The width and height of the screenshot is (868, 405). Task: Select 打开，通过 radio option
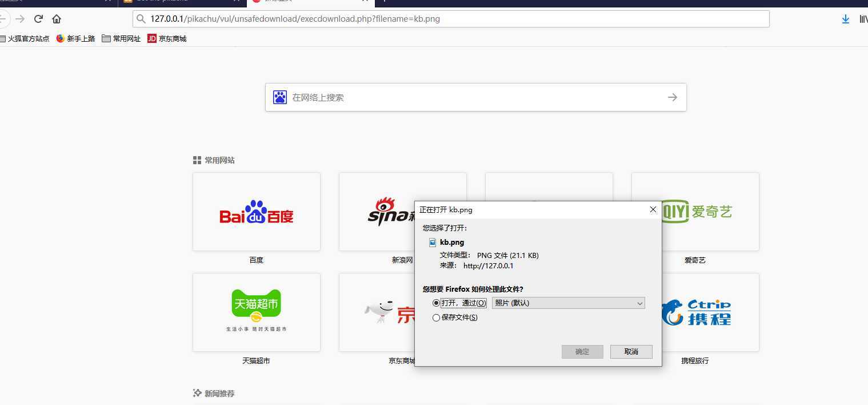pyautogui.click(x=437, y=303)
